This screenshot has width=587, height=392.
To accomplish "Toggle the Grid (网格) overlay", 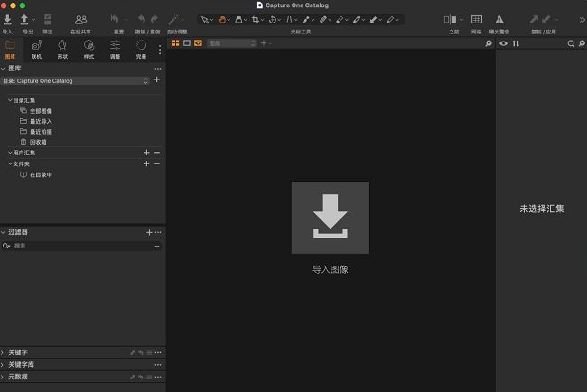I will (476, 19).
